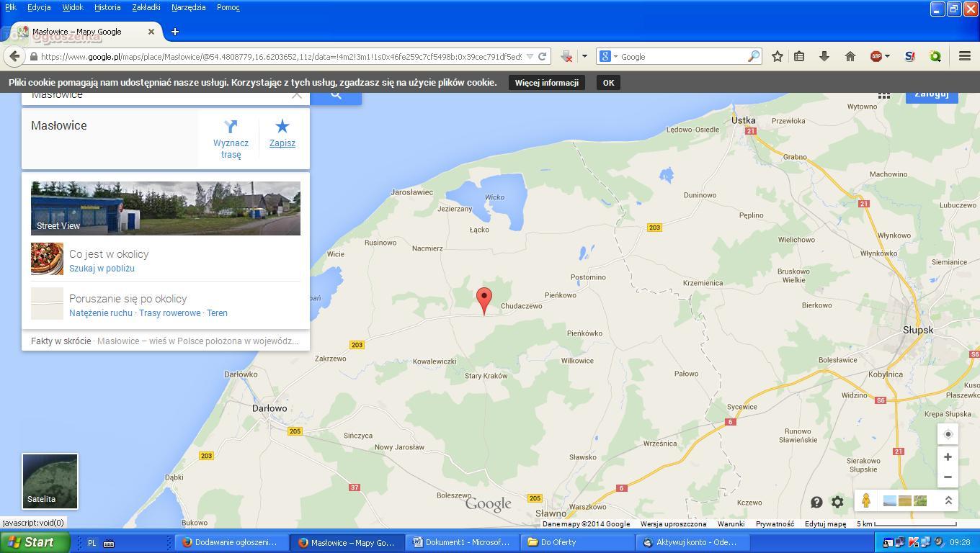Open Google Maps settings gear

pos(837,502)
